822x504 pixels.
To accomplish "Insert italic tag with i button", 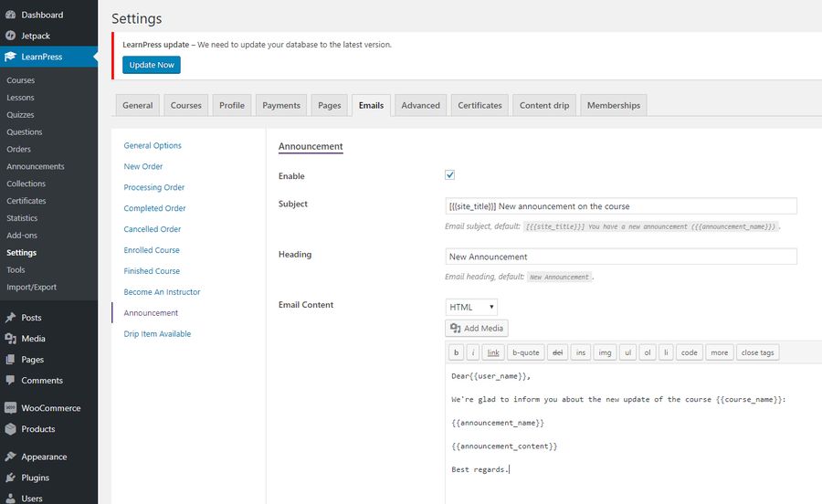I will tap(473, 352).
